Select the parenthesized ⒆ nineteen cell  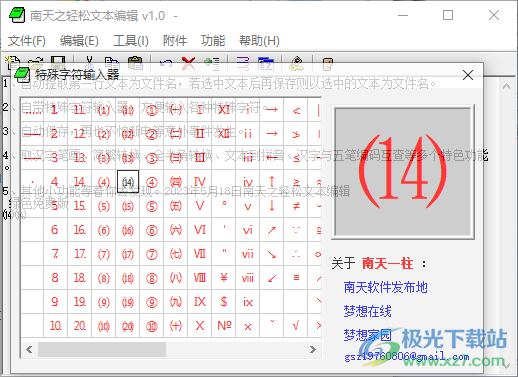[x=128, y=302]
